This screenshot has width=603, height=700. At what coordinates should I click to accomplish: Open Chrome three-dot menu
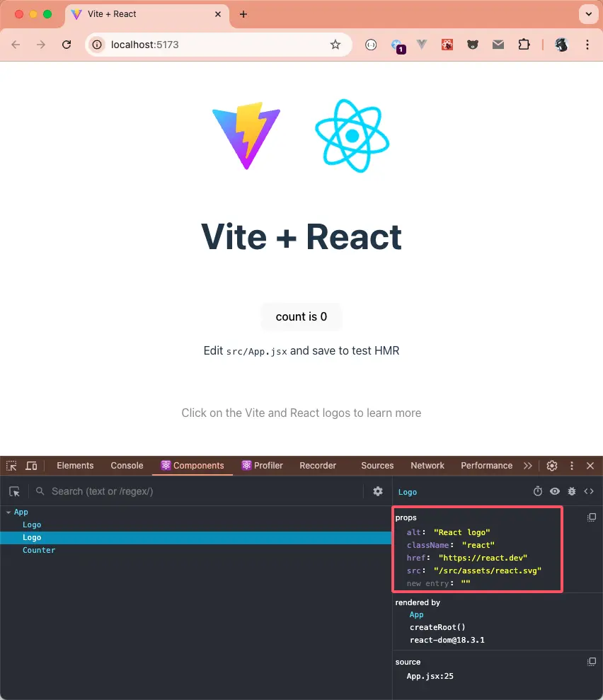(x=587, y=45)
